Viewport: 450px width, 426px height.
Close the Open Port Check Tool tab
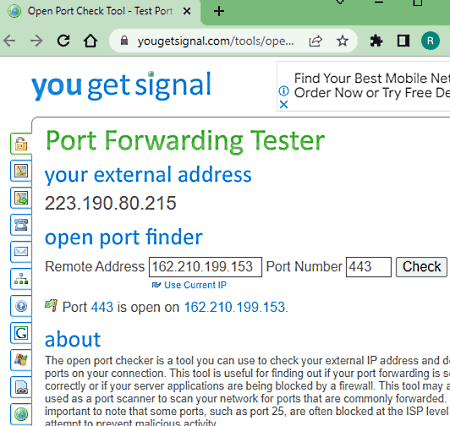[x=187, y=11]
